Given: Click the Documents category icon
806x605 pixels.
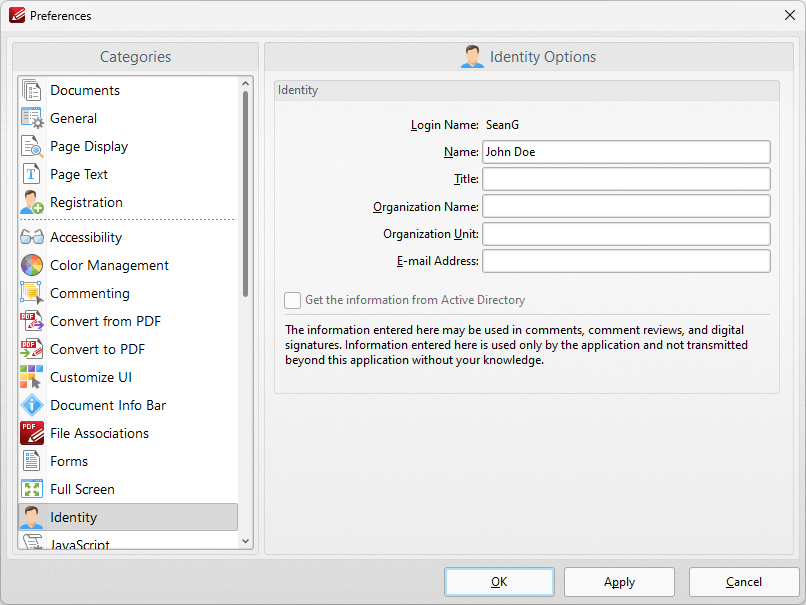Looking at the screenshot, I should [x=31, y=90].
